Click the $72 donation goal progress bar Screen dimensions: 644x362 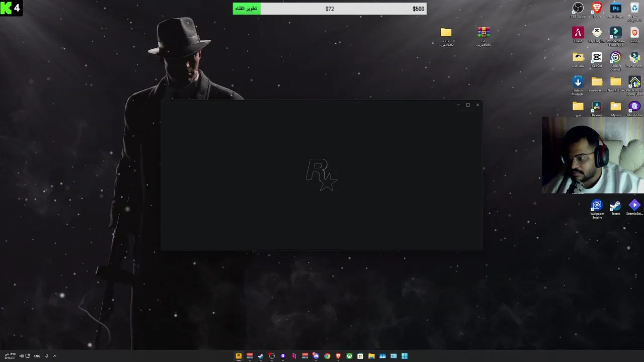pyautogui.click(x=330, y=9)
